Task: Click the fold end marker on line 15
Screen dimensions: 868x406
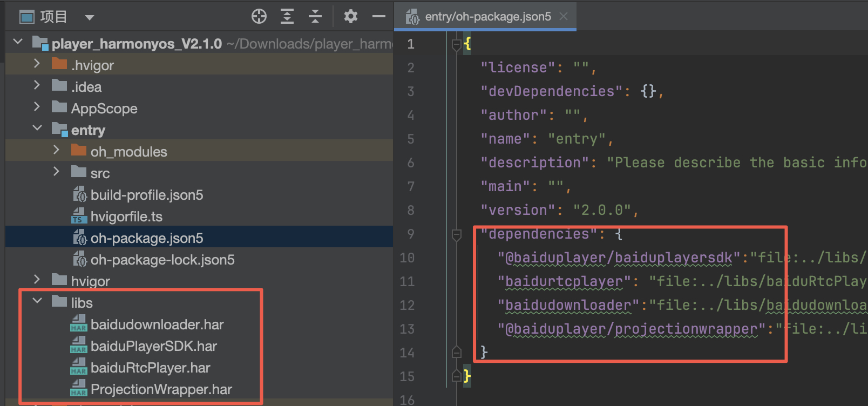Action: tap(456, 376)
